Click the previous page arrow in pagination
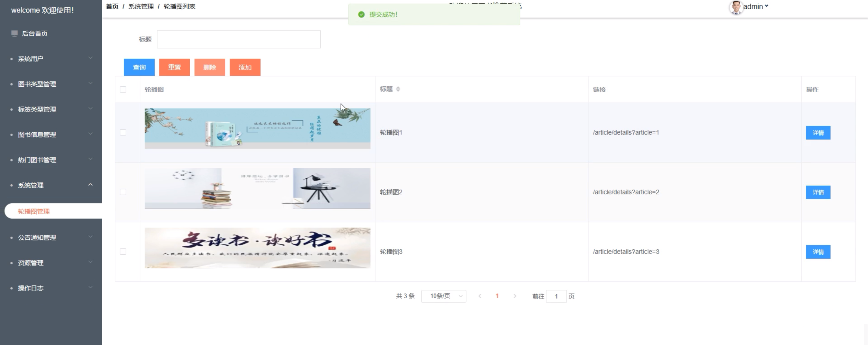The image size is (868, 345). 480,296
